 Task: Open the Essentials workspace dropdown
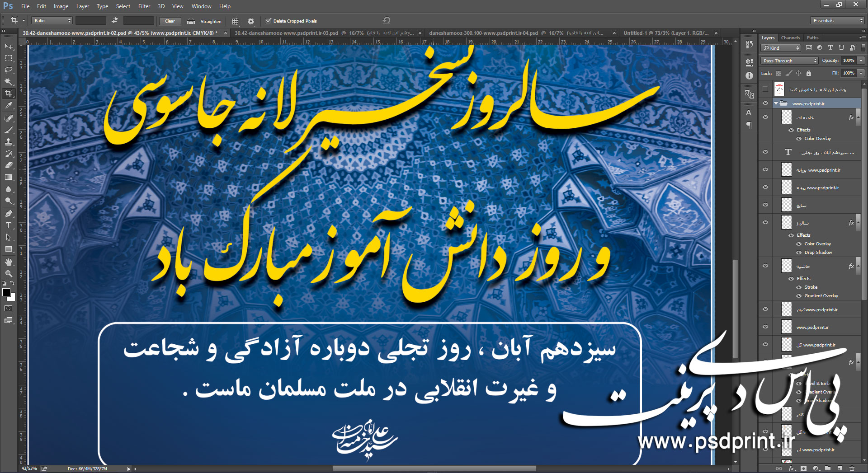tap(837, 21)
